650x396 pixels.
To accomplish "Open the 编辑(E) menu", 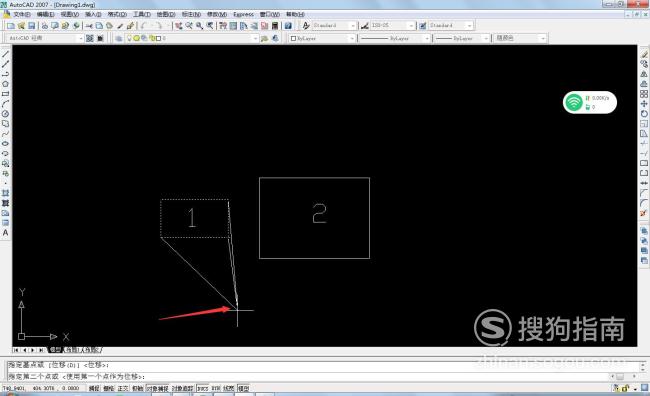I will pos(46,15).
